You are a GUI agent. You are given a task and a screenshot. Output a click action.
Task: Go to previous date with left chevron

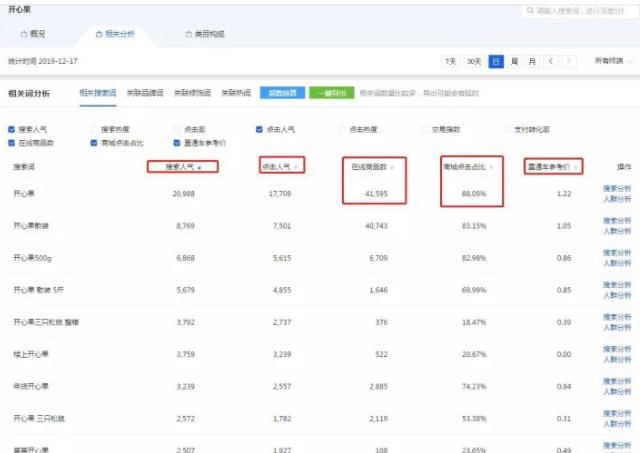click(551, 62)
